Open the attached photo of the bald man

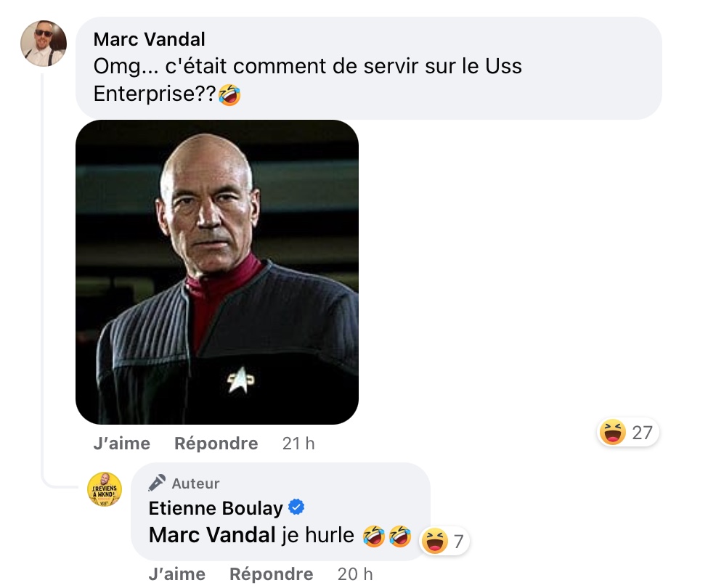click(x=217, y=272)
